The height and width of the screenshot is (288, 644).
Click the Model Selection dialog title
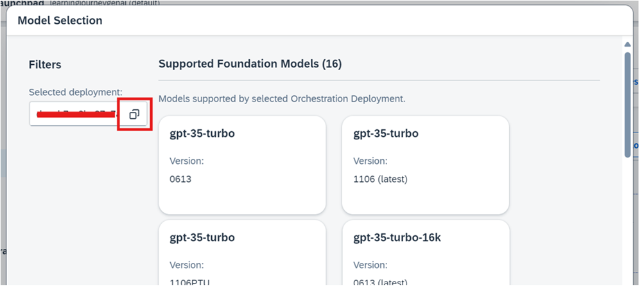tap(60, 20)
